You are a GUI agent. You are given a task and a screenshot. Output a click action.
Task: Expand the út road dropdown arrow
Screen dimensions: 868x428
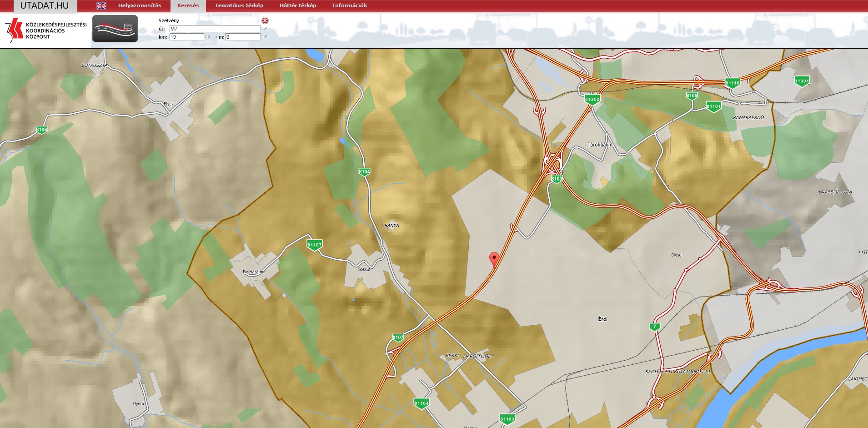tap(264, 29)
